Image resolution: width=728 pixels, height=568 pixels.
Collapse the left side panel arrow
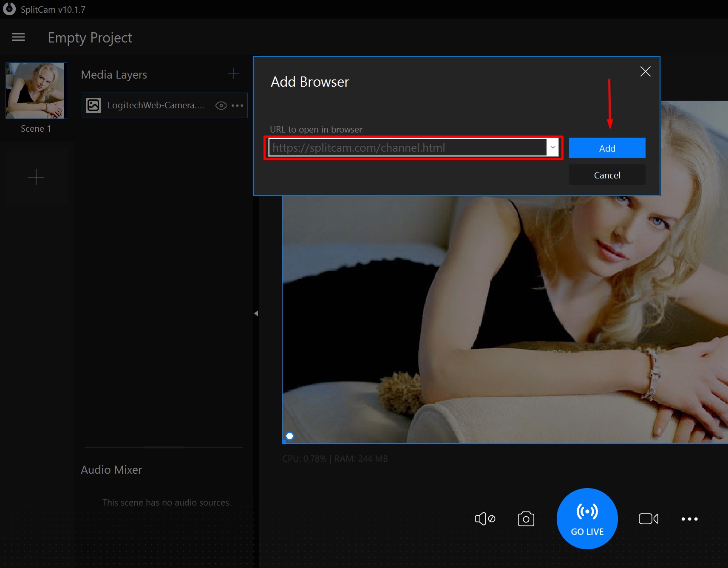click(x=256, y=314)
